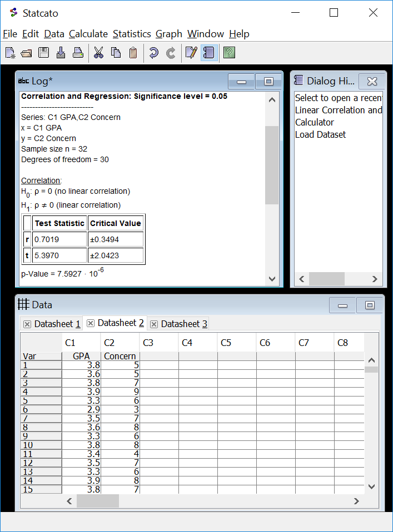Select Load Dataset in Dialog History
Screen dimensions: 393x532
click(320, 134)
